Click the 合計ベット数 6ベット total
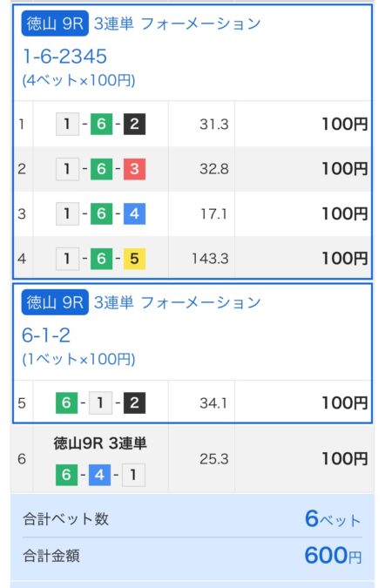The height and width of the screenshot is (588, 385). tap(192, 519)
